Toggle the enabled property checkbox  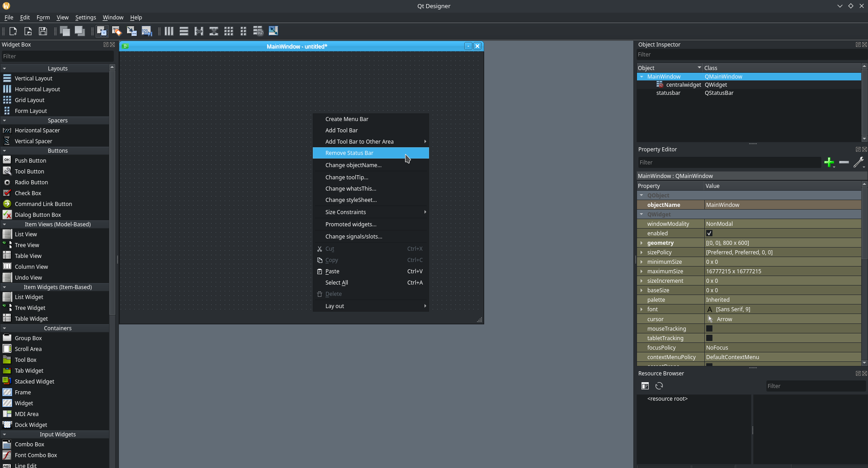tap(709, 234)
